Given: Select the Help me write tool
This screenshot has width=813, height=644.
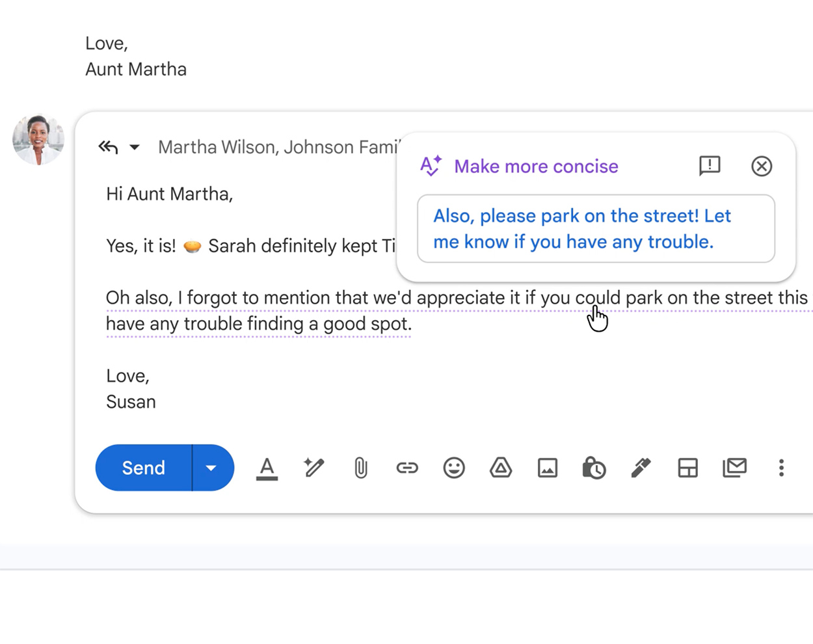Looking at the screenshot, I should (x=313, y=468).
